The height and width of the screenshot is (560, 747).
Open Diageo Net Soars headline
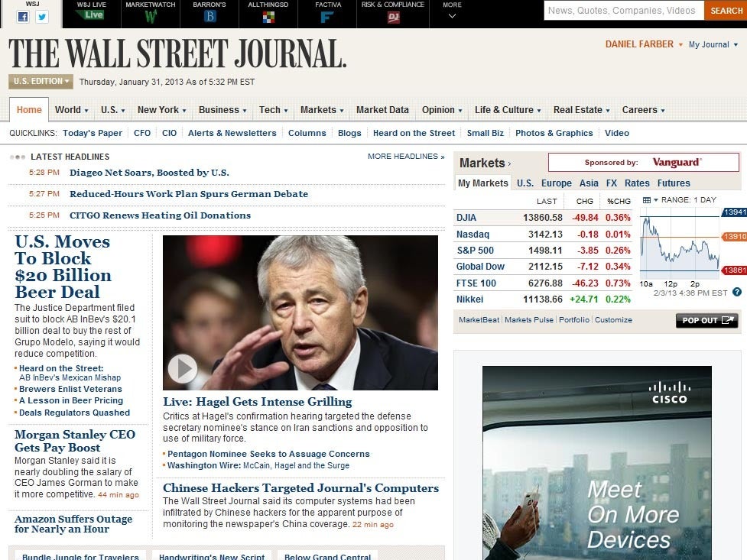coord(149,173)
